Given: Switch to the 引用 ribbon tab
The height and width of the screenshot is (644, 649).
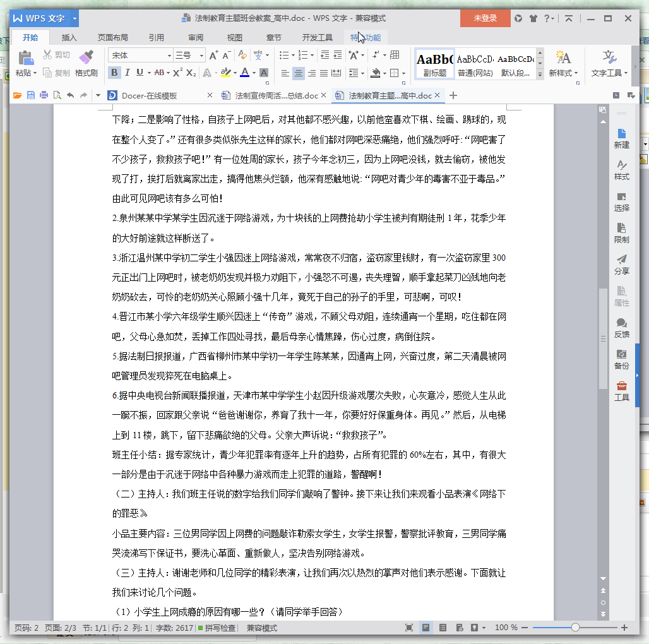Looking at the screenshot, I should pos(157,38).
